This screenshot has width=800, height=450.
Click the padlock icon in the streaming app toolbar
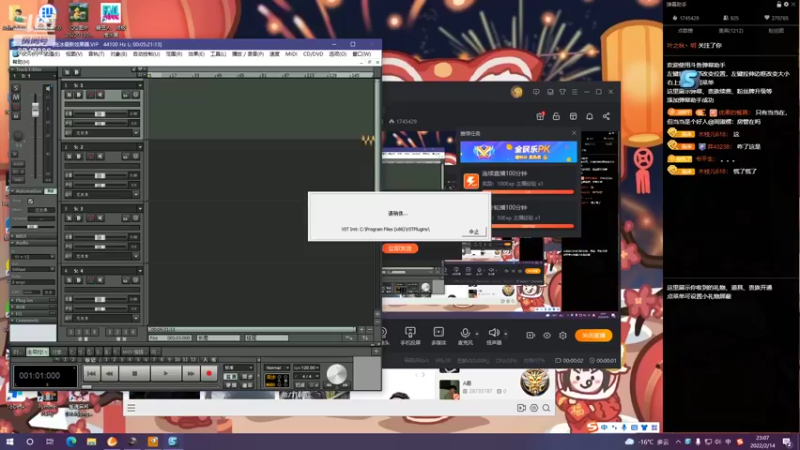tap(556, 116)
